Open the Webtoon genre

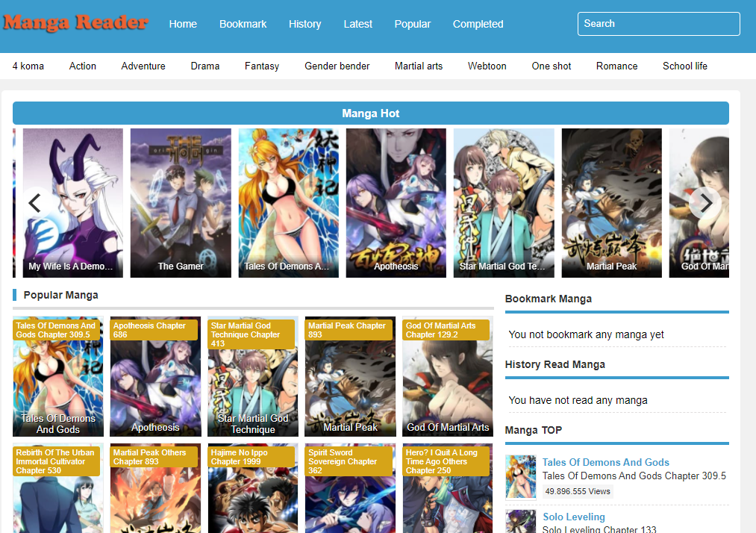point(487,66)
